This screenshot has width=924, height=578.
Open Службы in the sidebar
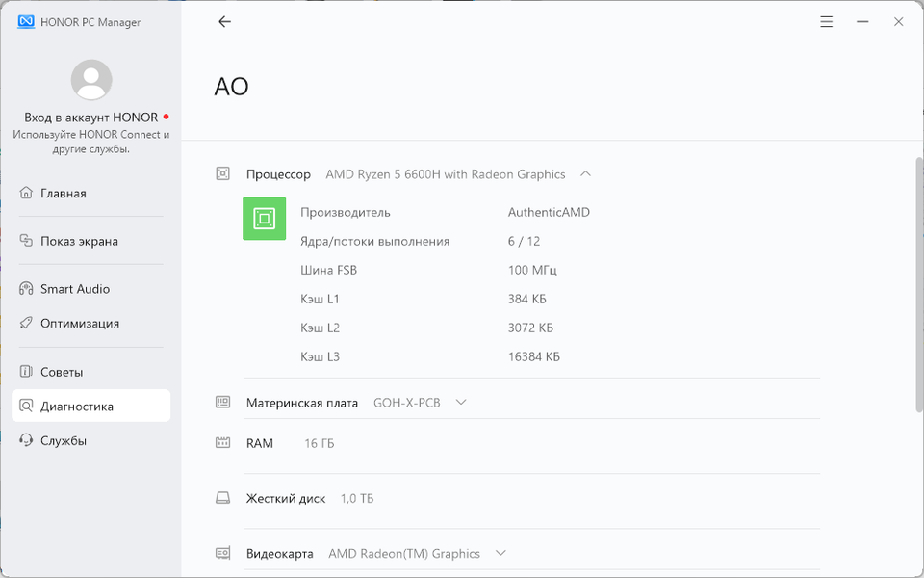[64, 441]
